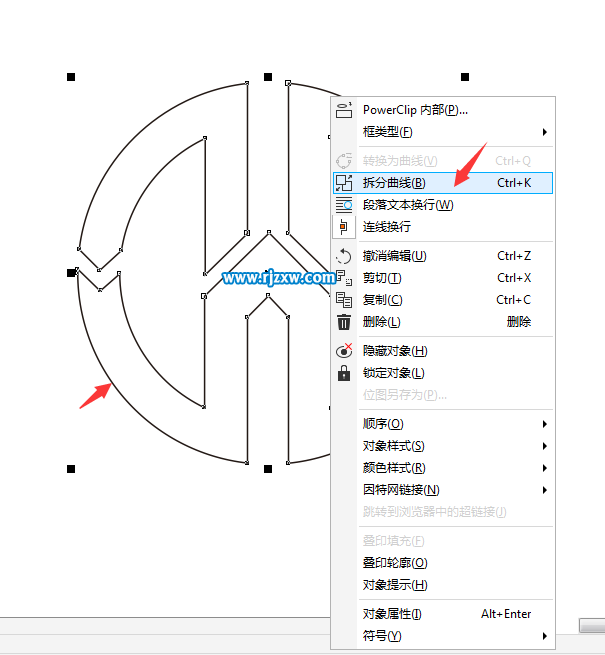605x655 pixels.
Task: Choose 撤消编辑(U) in context menu
Action: (443, 256)
